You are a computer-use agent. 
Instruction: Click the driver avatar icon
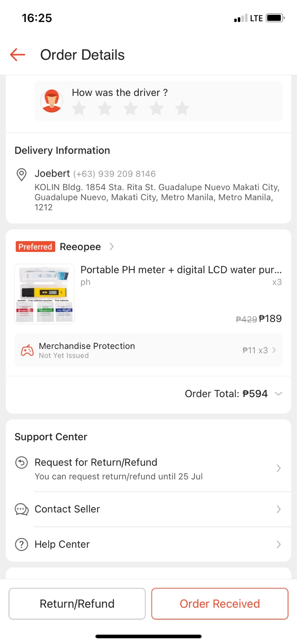pyautogui.click(x=52, y=101)
